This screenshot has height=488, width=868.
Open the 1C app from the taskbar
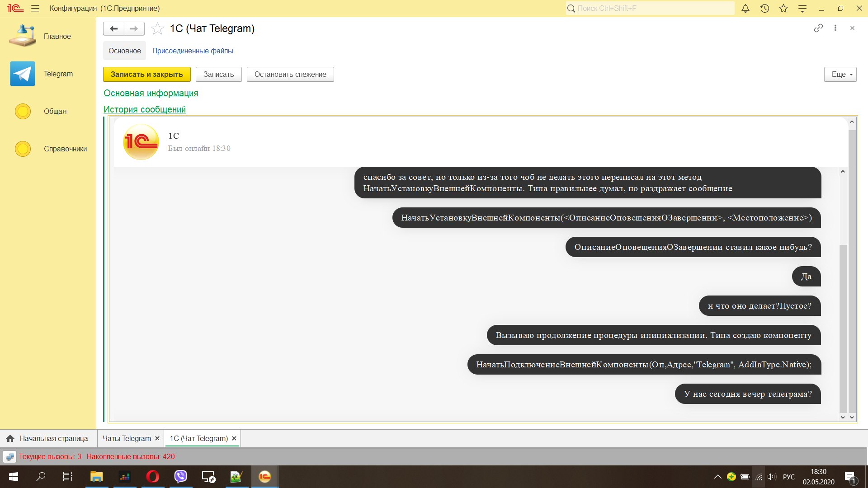point(265,477)
